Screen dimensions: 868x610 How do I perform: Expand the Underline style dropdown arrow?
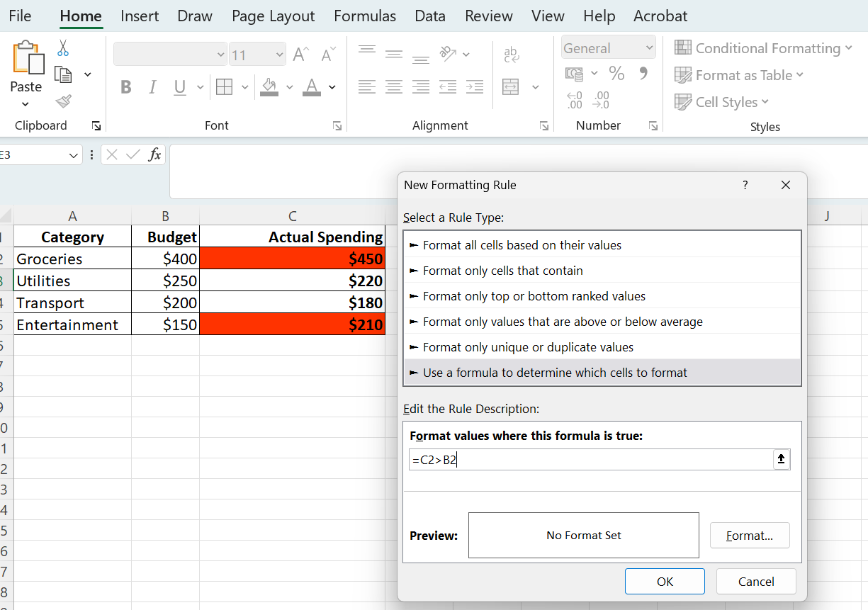(200, 87)
